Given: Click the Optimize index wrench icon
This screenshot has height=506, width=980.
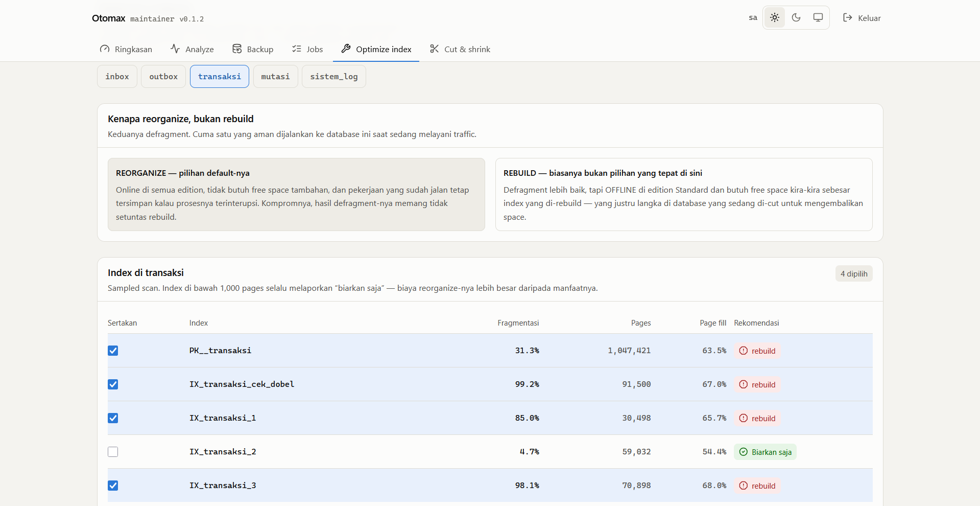Looking at the screenshot, I should [346, 49].
